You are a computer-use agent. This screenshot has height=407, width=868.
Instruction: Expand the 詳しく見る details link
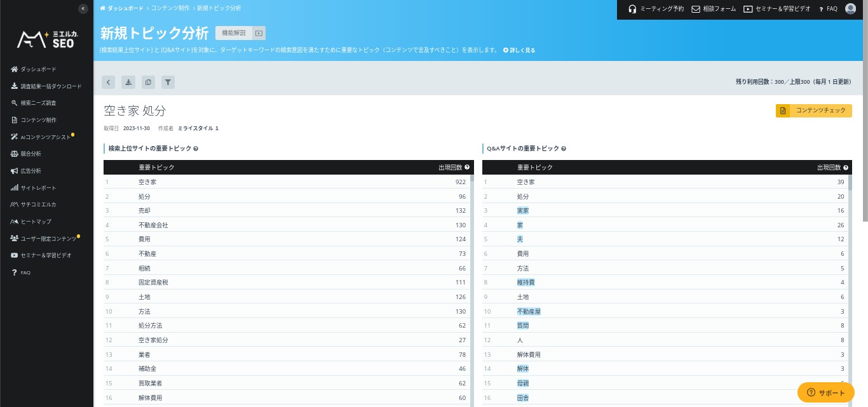(519, 50)
